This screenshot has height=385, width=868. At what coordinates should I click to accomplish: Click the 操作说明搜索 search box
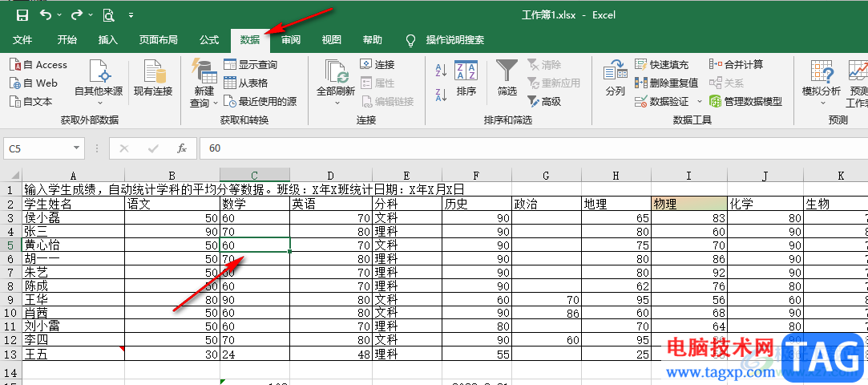coord(454,40)
